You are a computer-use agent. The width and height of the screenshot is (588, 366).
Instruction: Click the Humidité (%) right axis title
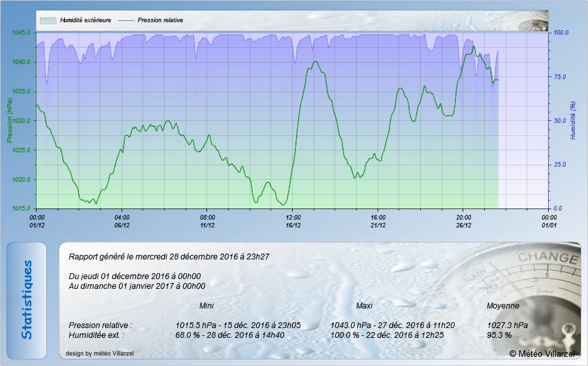572,120
